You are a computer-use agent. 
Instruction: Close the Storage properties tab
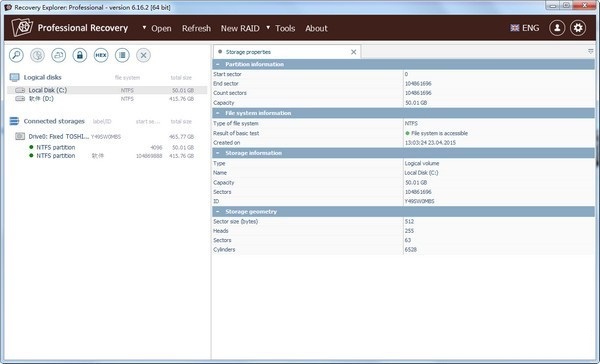point(354,52)
